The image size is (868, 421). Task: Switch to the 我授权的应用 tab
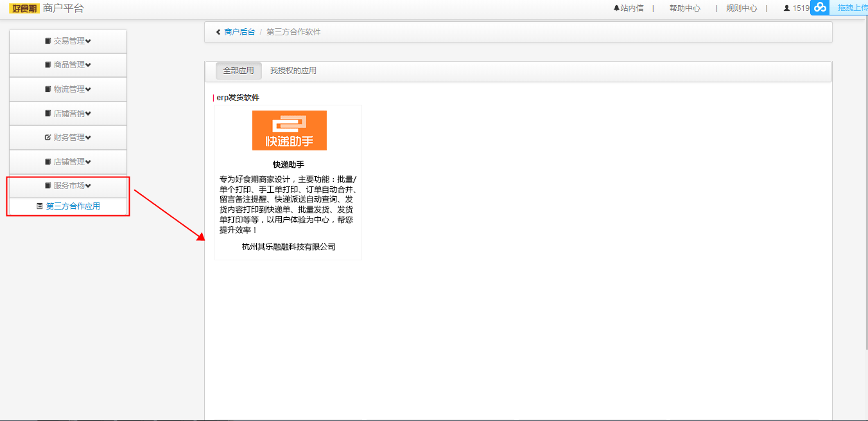(x=293, y=71)
